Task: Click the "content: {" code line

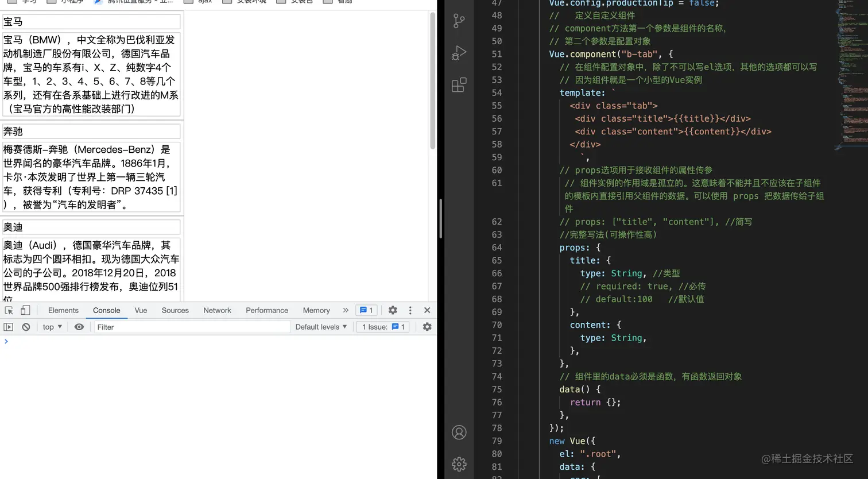Action: click(x=595, y=325)
